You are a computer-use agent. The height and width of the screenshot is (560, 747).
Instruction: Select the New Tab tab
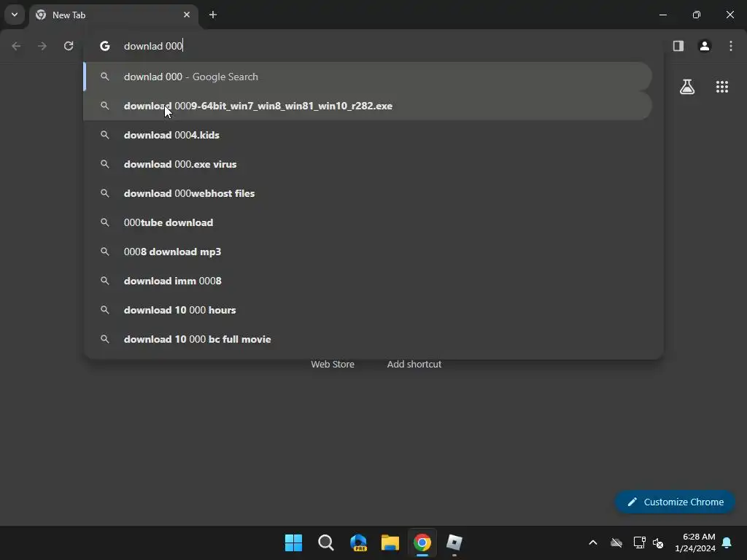pos(115,15)
